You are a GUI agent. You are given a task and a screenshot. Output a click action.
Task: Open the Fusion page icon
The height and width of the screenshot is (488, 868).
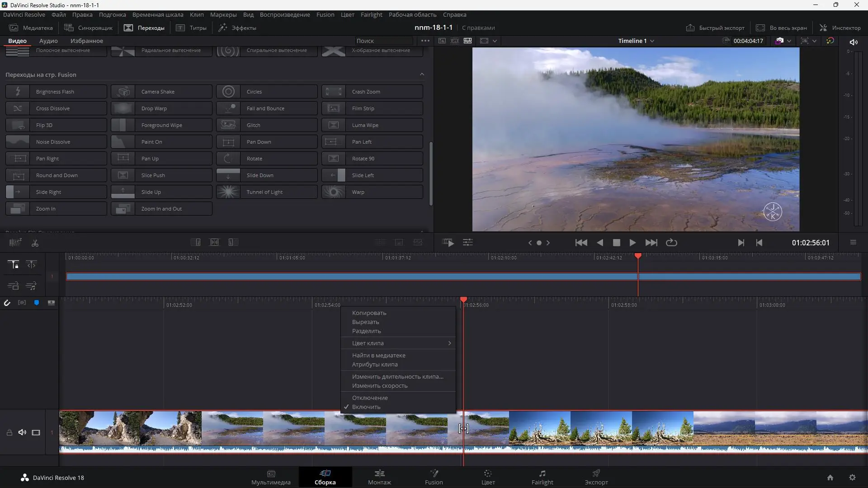(x=434, y=477)
